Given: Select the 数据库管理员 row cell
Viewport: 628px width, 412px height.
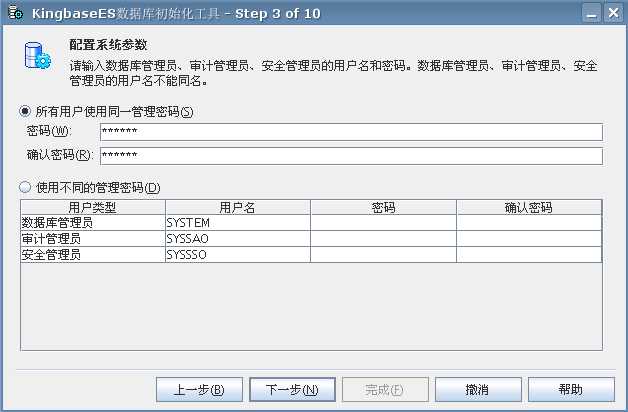Looking at the screenshot, I should coord(93,223).
